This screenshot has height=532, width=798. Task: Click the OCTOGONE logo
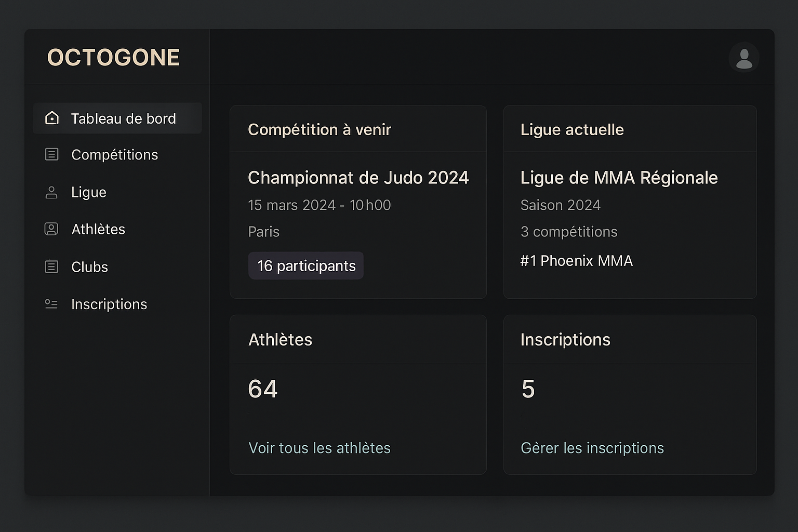(x=113, y=57)
